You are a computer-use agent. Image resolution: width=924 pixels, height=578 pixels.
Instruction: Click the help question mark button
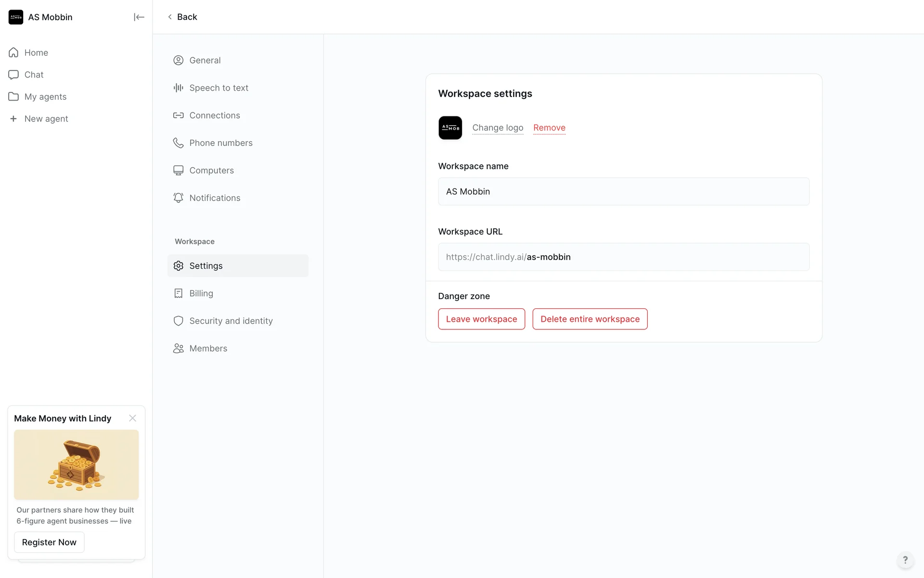click(x=905, y=560)
